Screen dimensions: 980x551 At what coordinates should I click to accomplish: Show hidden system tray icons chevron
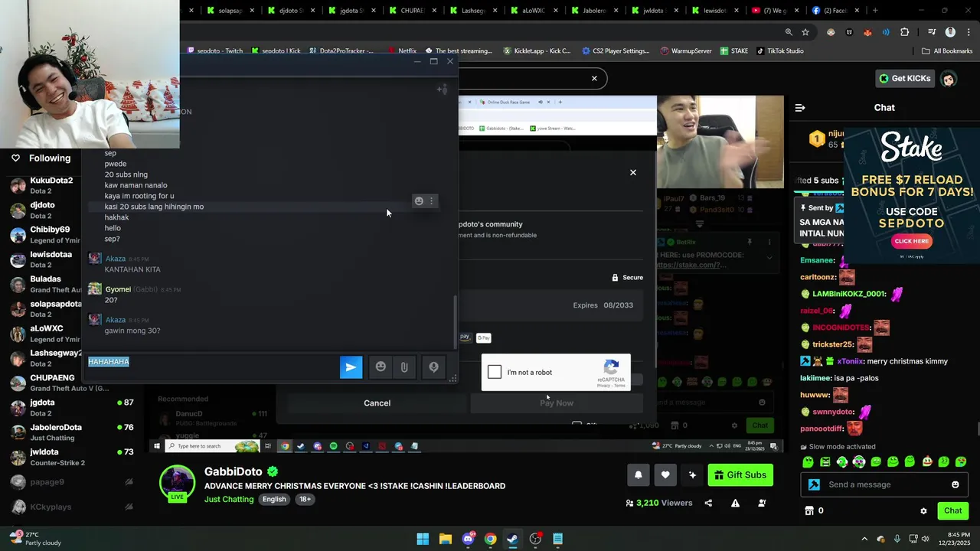pos(864,540)
